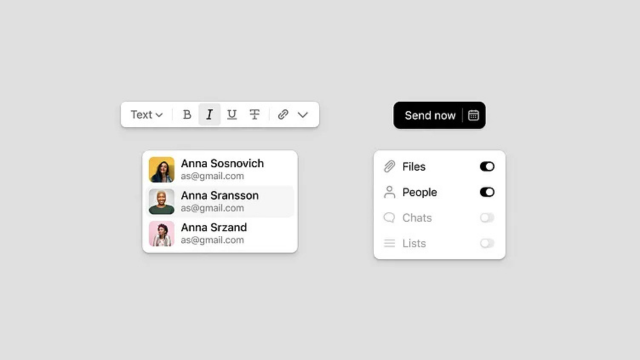Apply strikethrough formatting
The image size is (640, 360).
[254, 115]
